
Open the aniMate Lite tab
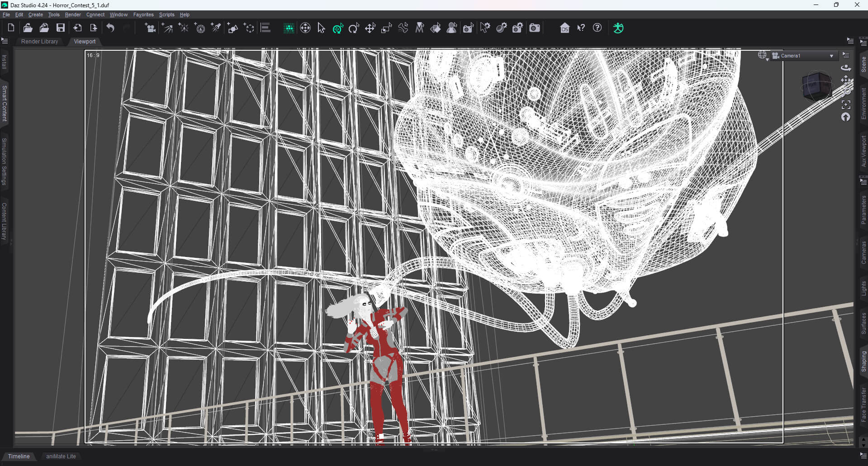[x=61, y=456]
